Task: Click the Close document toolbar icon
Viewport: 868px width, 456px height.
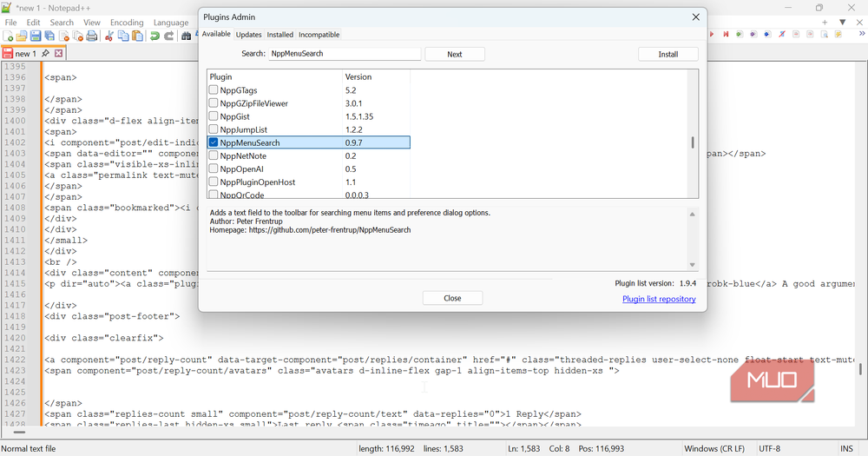Action: point(64,36)
